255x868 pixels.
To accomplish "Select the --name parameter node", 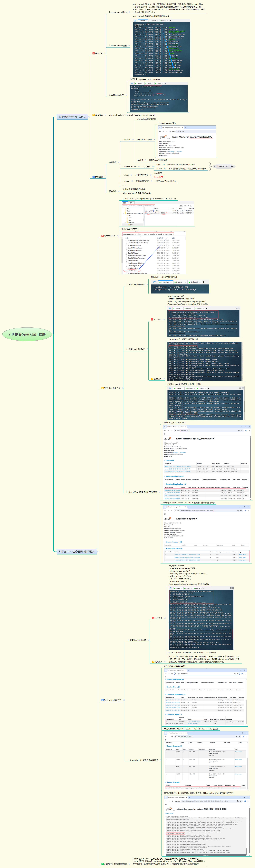I will [126, 181].
